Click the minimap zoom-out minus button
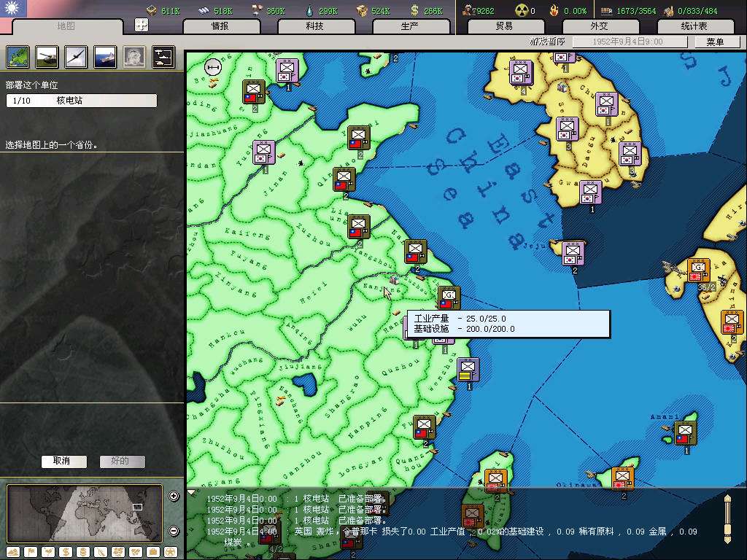 coord(174,531)
